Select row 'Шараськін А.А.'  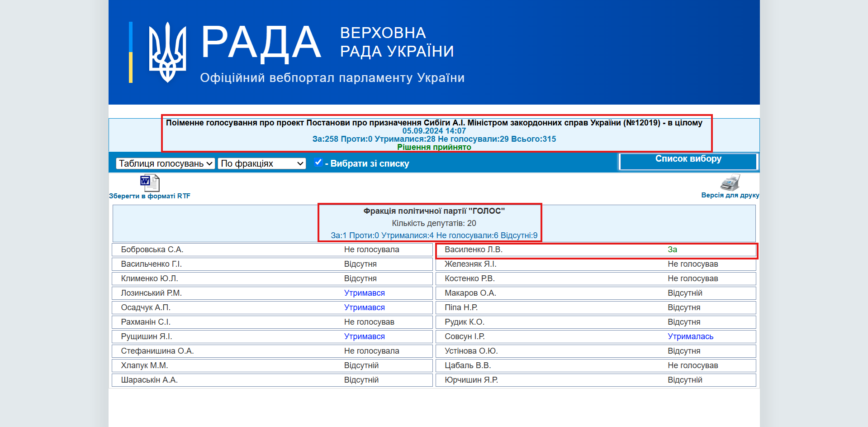[272, 380]
